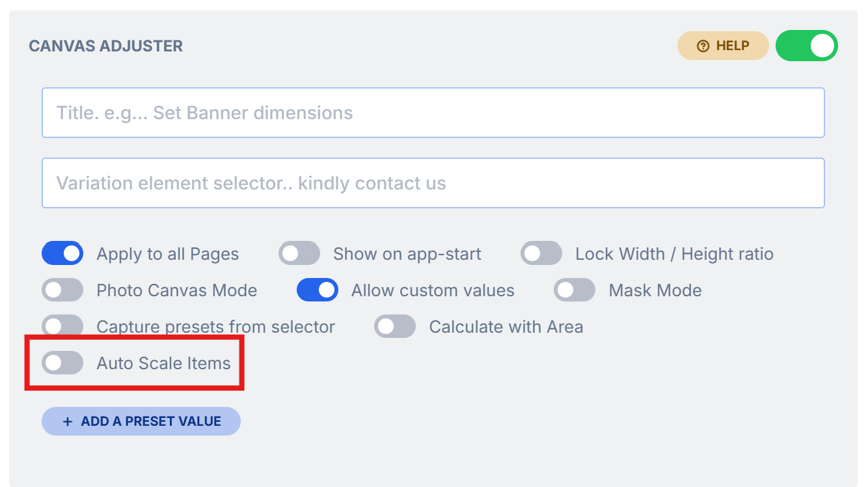The image size is (868, 487).
Task: Click the Title input field
Action: pyautogui.click(x=433, y=113)
